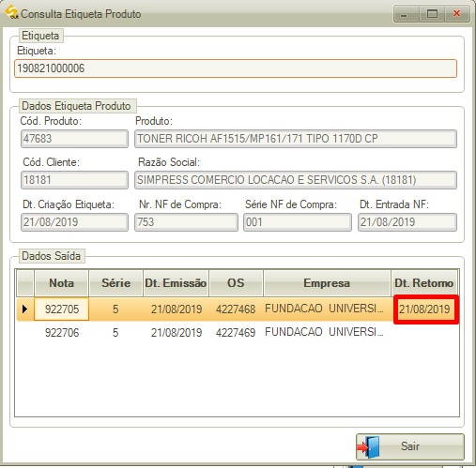Click the Dt. Entrada NF date field
The height and width of the screenshot is (468, 476).
click(407, 222)
